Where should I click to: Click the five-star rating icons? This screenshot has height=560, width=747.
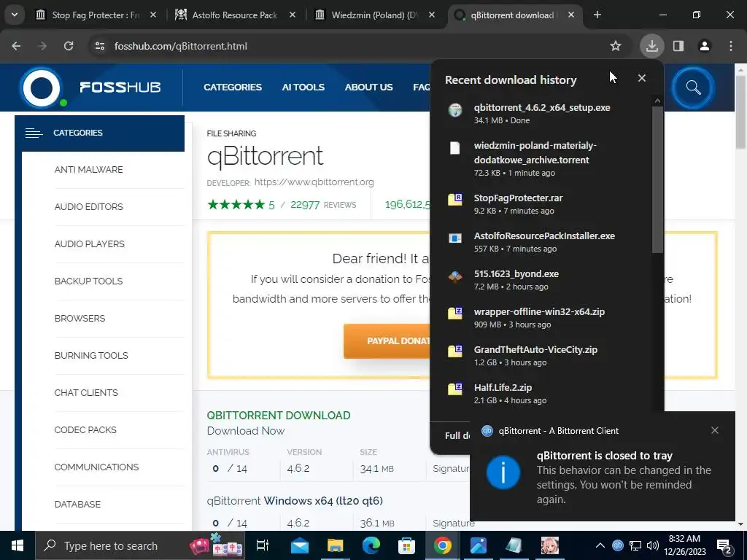(236, 205)
